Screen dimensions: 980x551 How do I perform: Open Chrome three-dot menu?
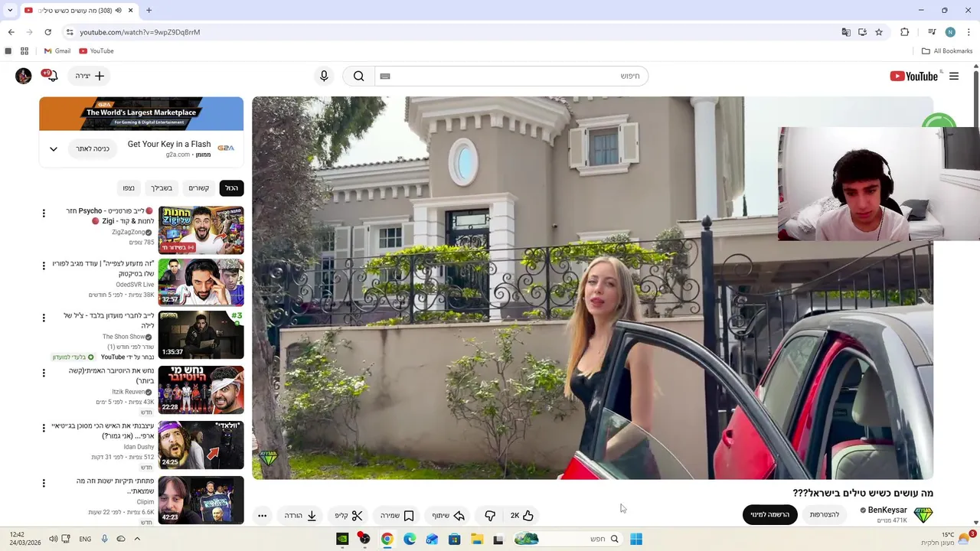(x=969, y=32)
